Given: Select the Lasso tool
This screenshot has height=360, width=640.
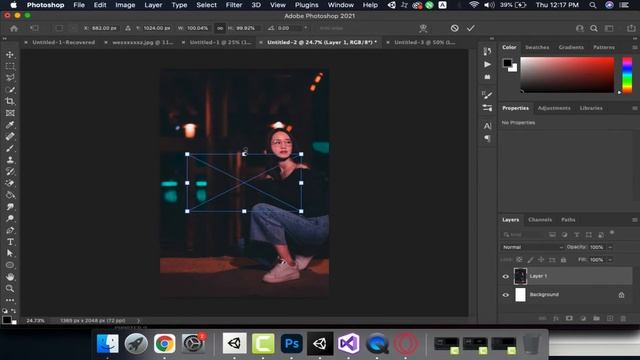Looking at the screenshot, I should point(10,78).
